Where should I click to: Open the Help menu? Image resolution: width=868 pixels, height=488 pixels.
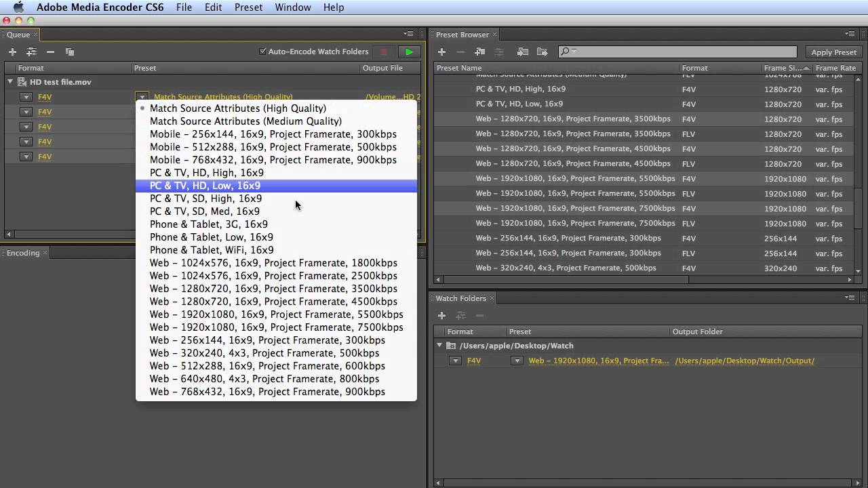tap(334, 7)
